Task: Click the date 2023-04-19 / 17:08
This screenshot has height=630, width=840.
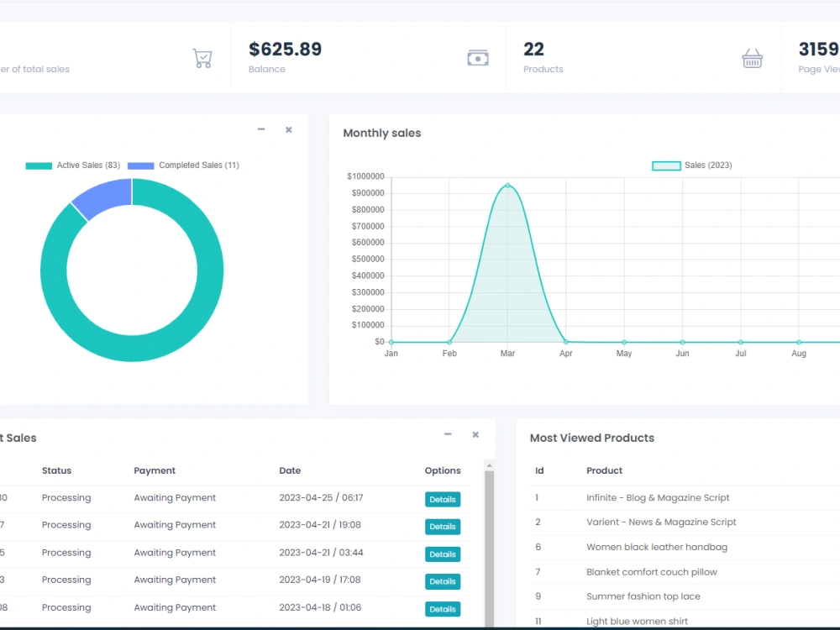Action: point(320,580)
